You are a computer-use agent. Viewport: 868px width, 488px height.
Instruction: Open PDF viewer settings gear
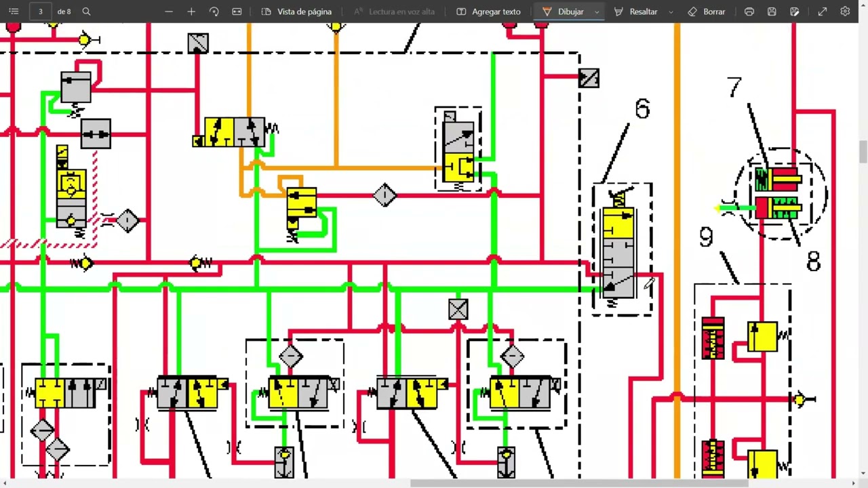pyautogui.click(x=845, y=12)
